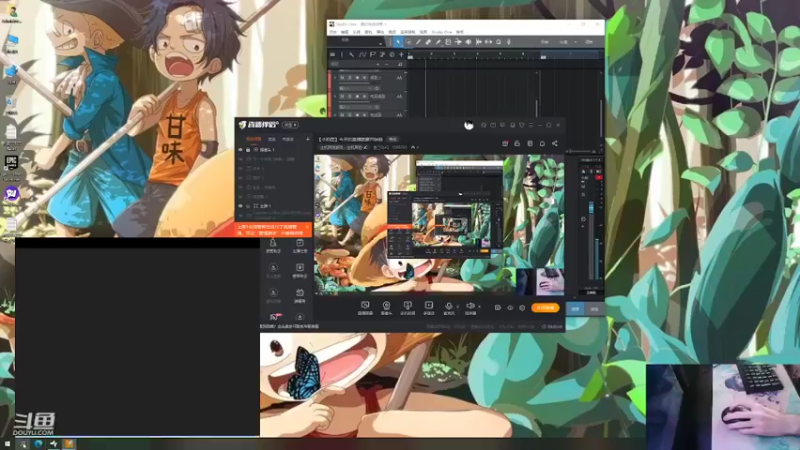Toggle the speaker icon in bottom toolbar
Screen dimensions: 800x450
470,306
